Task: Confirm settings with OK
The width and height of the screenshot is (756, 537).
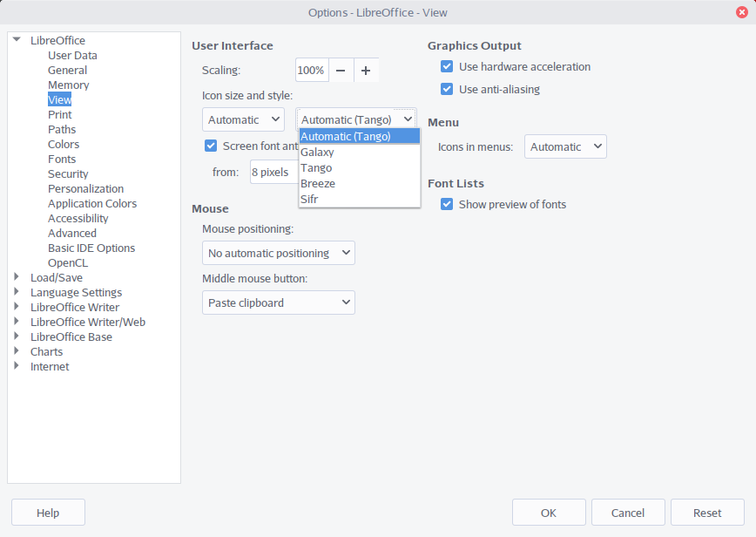Action: click(x=549, y=513)
